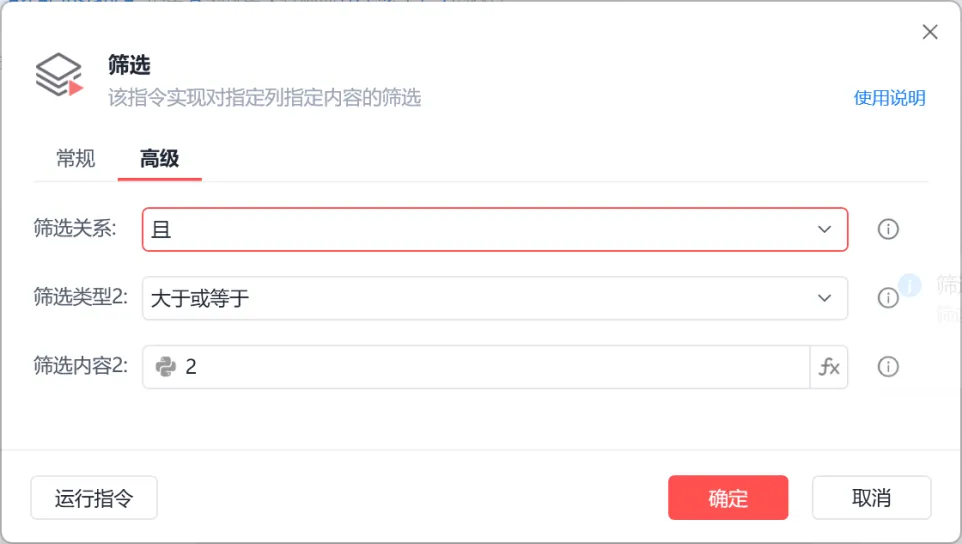The width and height of the screenshot is (962, 544).
Task: Click the blue info badge at right edge
Action: pyautogui.click(x=909, y=285)
